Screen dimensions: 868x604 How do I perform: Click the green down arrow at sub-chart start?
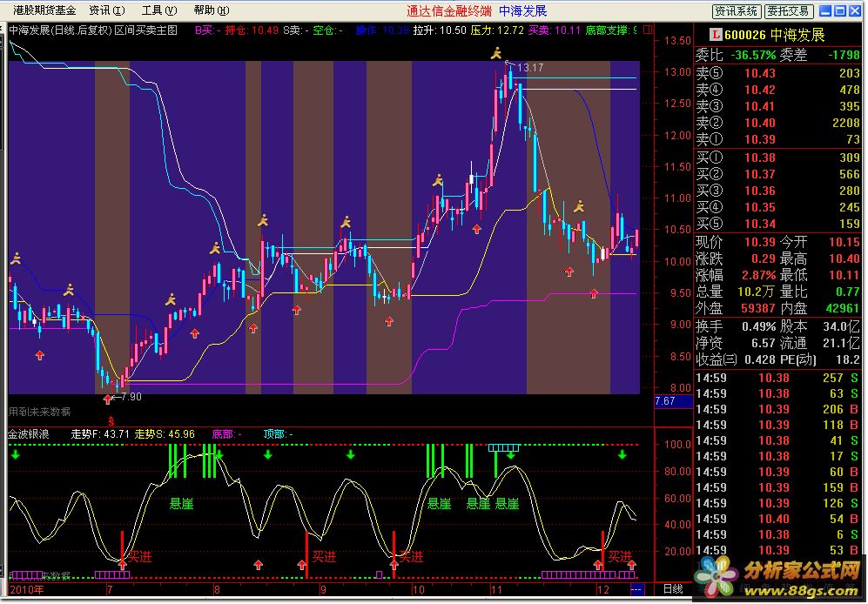click(16, 454)
